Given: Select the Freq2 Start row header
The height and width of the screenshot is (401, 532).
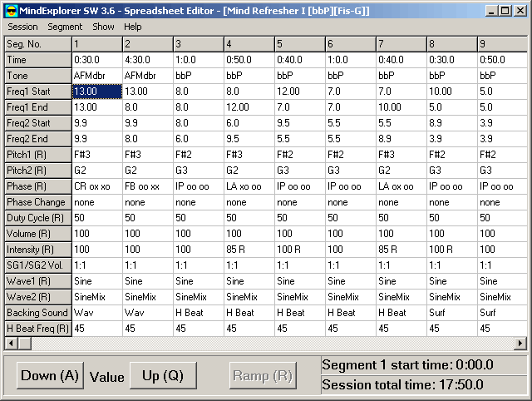Looking at the screenshot, I should point(38,123).
